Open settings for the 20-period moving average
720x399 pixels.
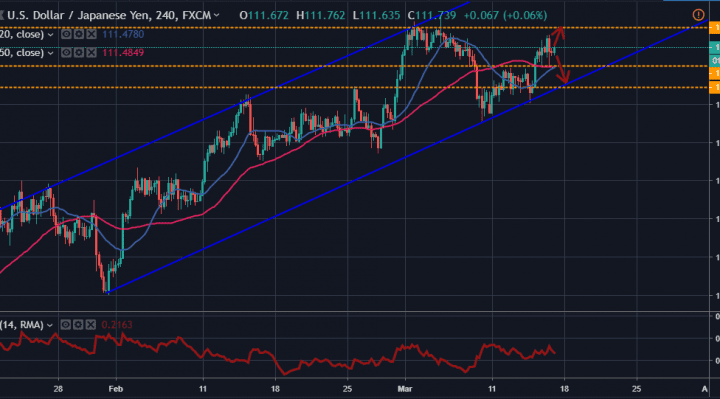[x=79, y=34]
